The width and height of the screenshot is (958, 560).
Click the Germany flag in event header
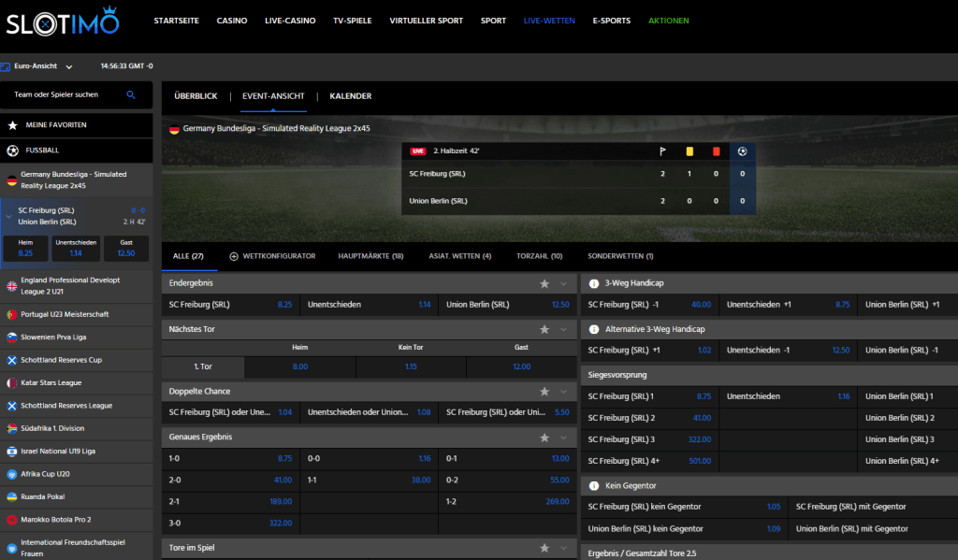174,129
